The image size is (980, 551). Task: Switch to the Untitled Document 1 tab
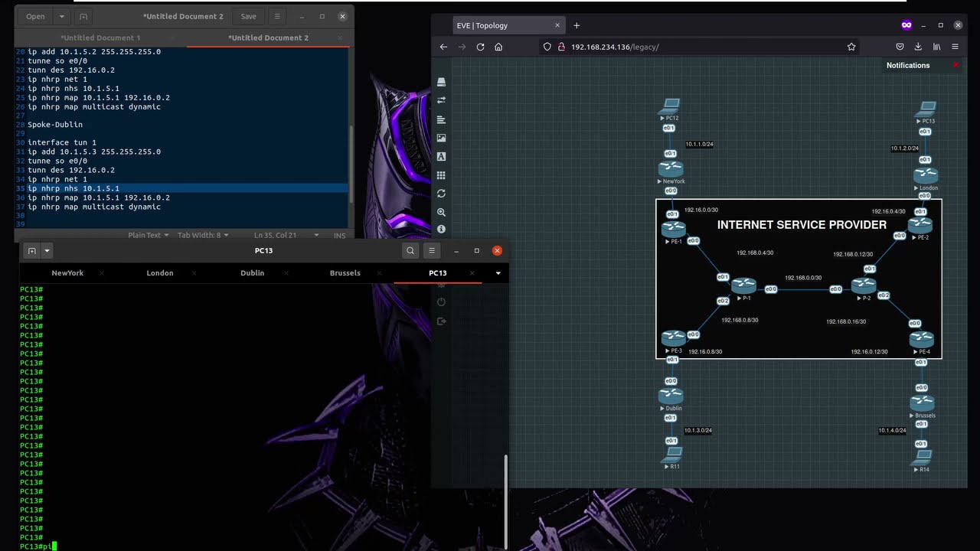pos(100,37)
